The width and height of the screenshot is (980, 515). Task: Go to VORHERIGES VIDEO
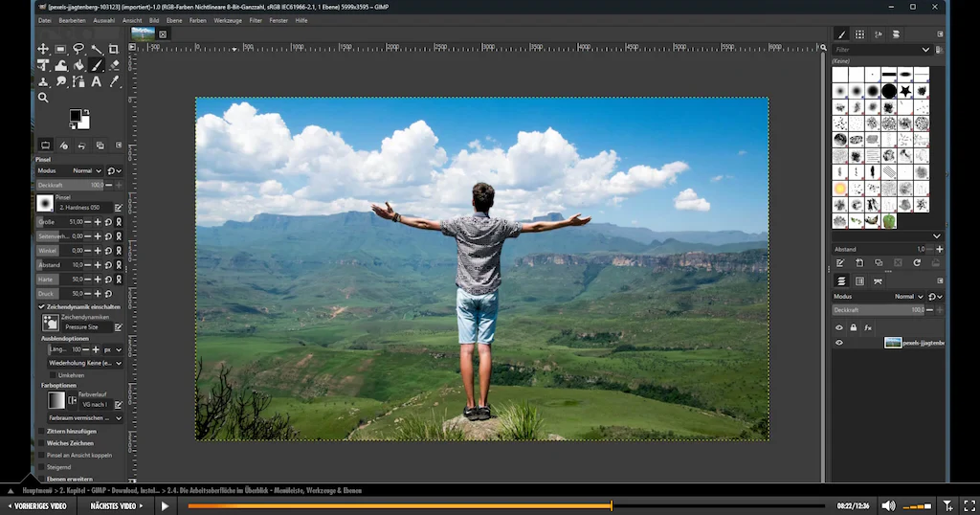coord(36,506)
